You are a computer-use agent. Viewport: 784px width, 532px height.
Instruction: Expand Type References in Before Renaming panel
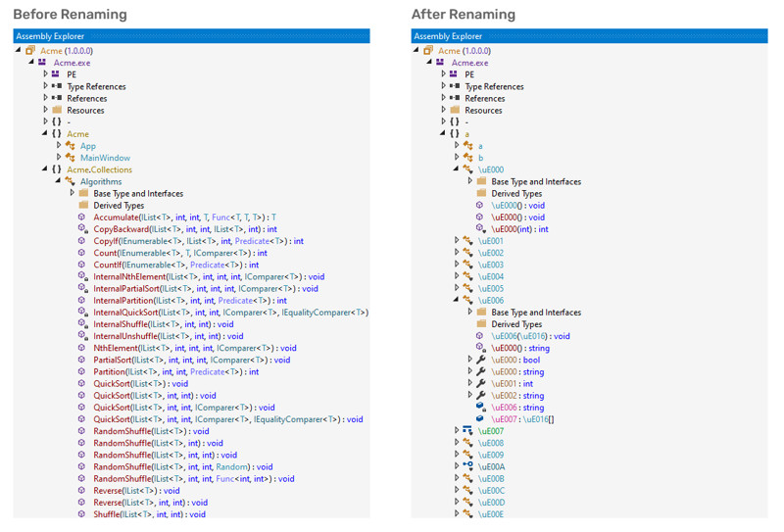(45, 86)
